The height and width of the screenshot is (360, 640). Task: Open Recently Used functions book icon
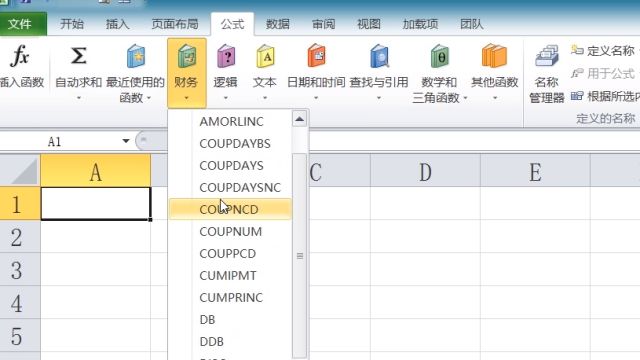coord(136,56)
